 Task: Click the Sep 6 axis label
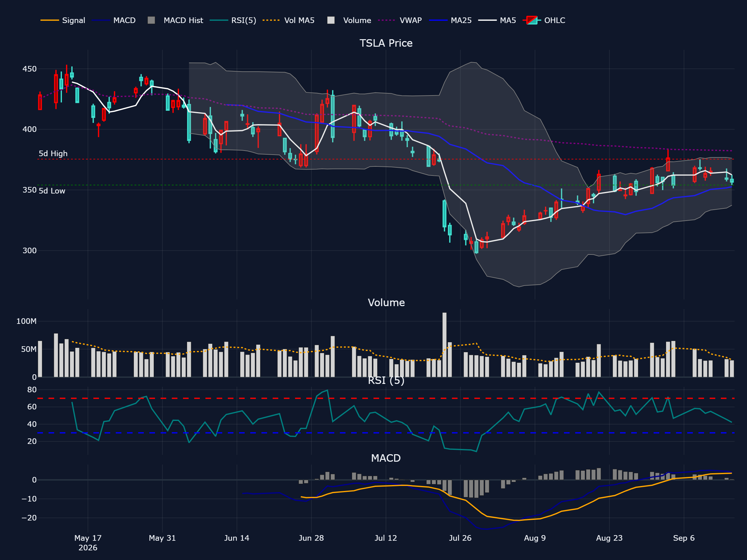684,538
